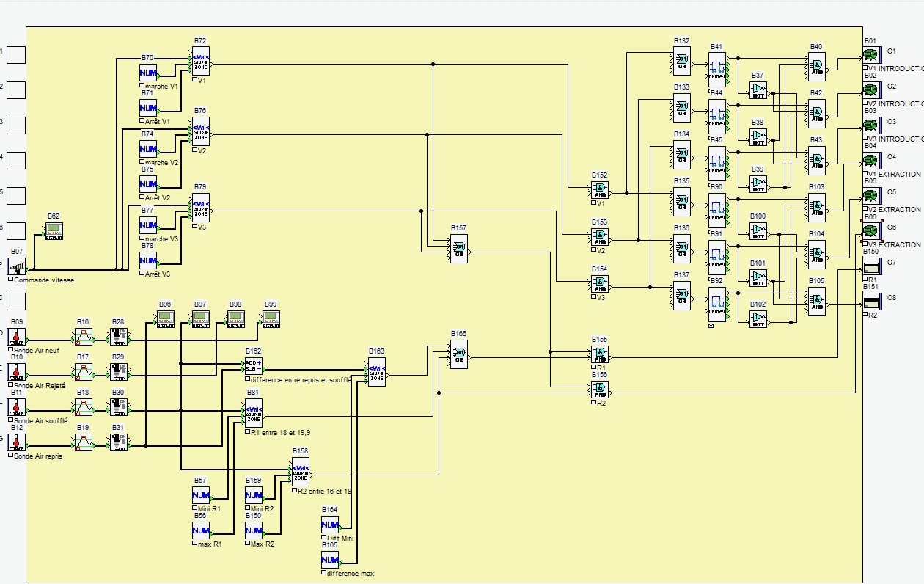Select the B92 timer block
Screen dimensions: 924x584
tap(717, 304)
